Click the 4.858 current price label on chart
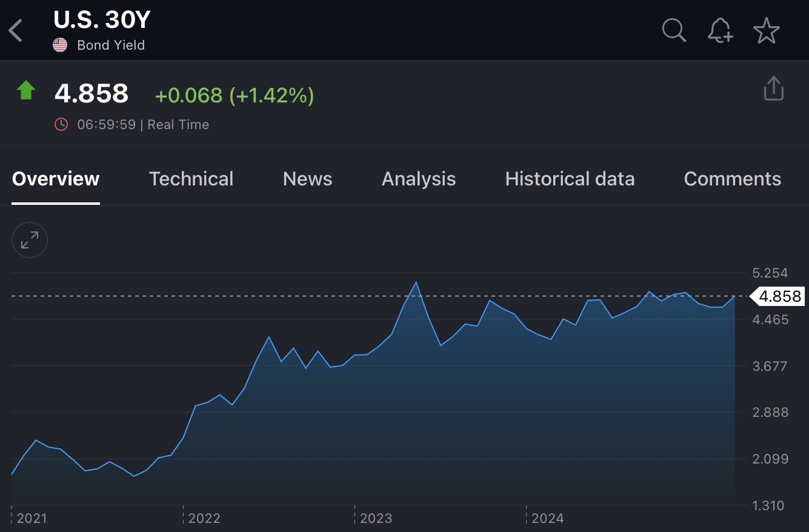 pyautogui.click(x=779, y=296)
